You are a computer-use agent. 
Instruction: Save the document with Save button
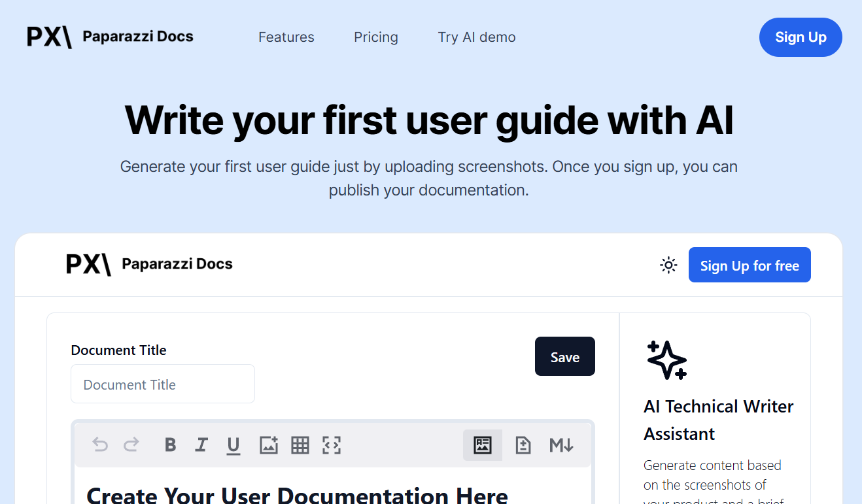(565, 357)
